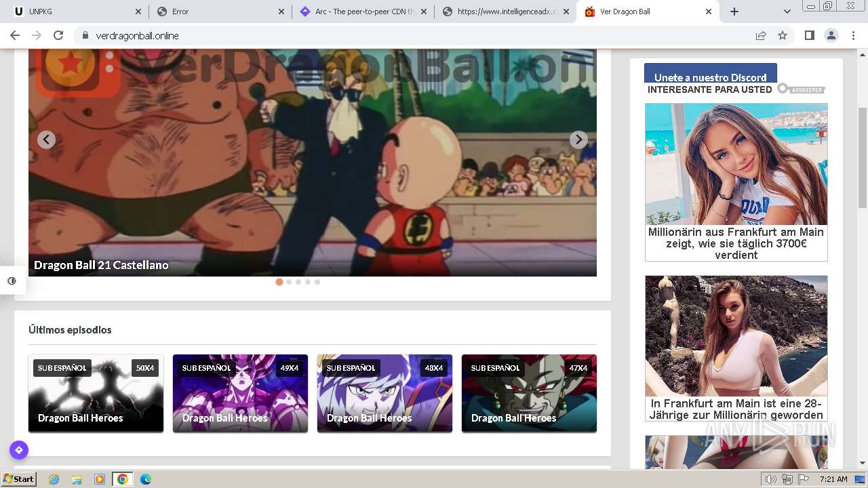Select the second carousel dot indicator
The height and width of the screenshot is (488, 868).
pos(289,282)
